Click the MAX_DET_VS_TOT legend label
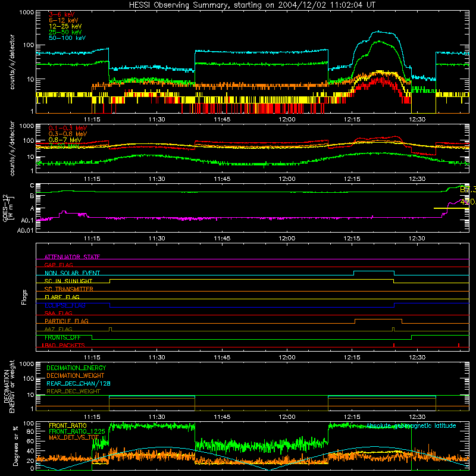Viewport: 476px width, 476px height. (74, 437)
